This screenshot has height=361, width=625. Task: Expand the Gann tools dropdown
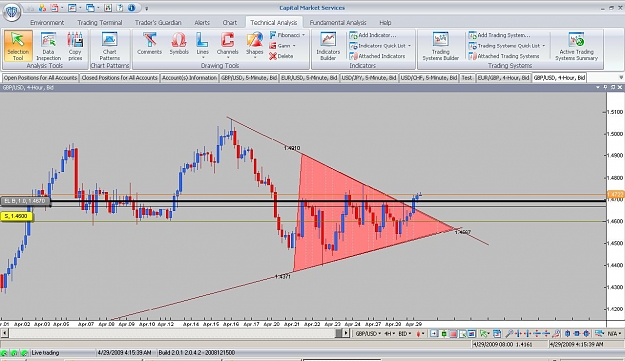click(283, 46)
